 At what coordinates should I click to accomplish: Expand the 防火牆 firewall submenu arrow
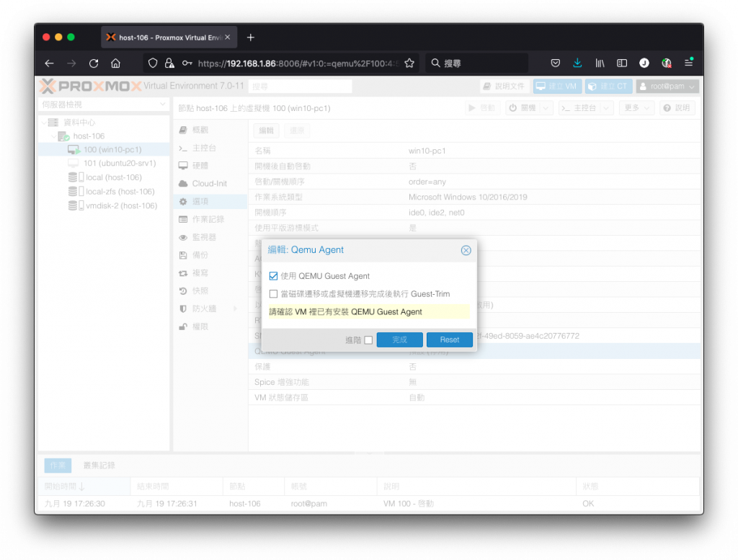(x=235, y=308)
